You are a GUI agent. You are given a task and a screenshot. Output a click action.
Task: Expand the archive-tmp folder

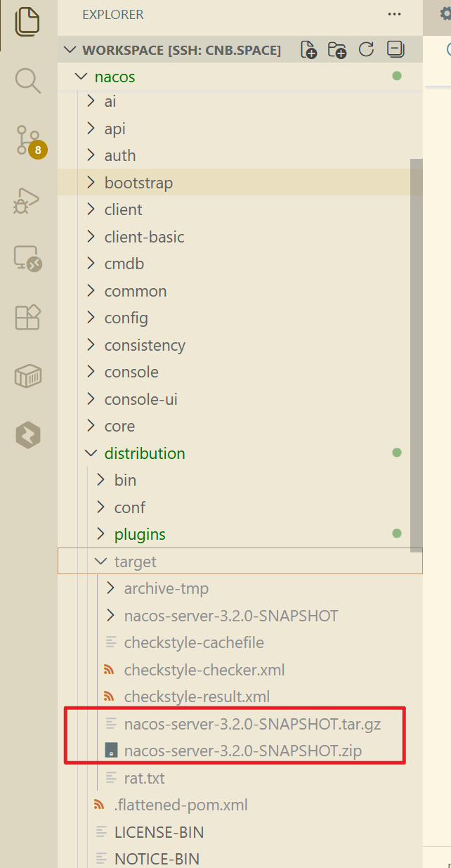(x=240, y=588)
